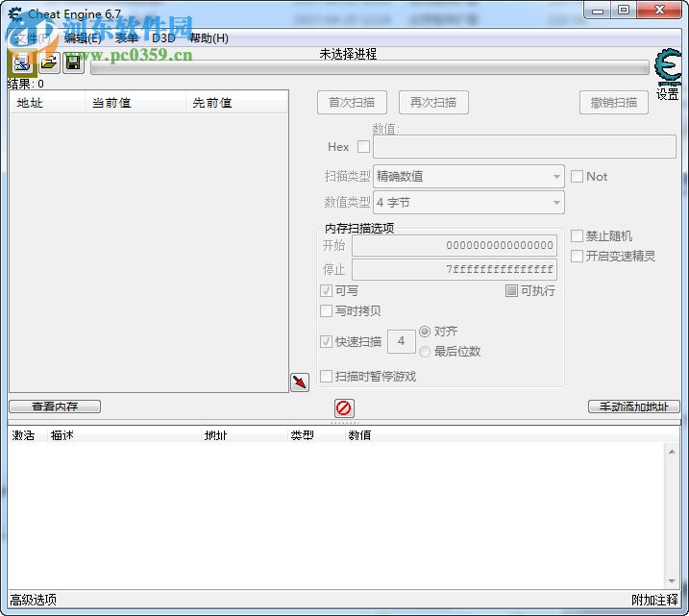
Task: Click the 设置 label
Action: pyautogui.click(x=668, y=94)
